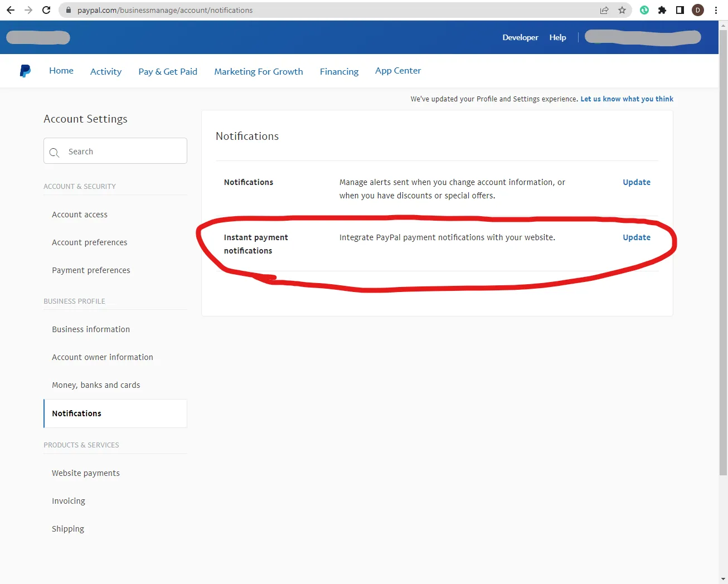Open the Extensions puzzle piece icon

[x=662, y=10]
